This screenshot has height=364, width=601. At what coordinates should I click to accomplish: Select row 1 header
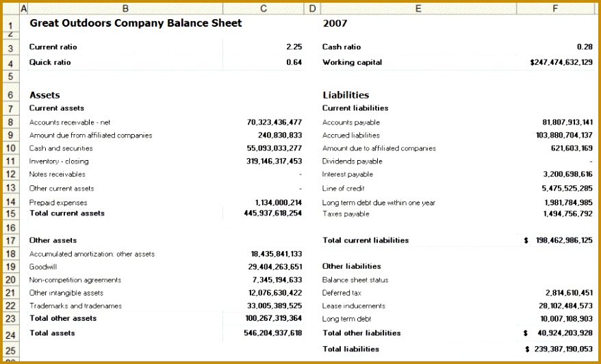click(x=11, y=24)
